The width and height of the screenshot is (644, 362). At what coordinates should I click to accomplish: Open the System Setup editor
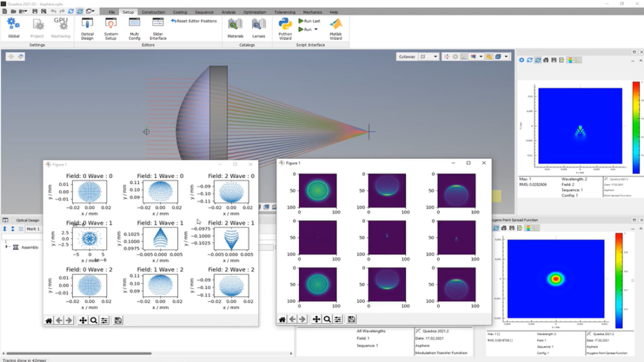click(111, 29)
